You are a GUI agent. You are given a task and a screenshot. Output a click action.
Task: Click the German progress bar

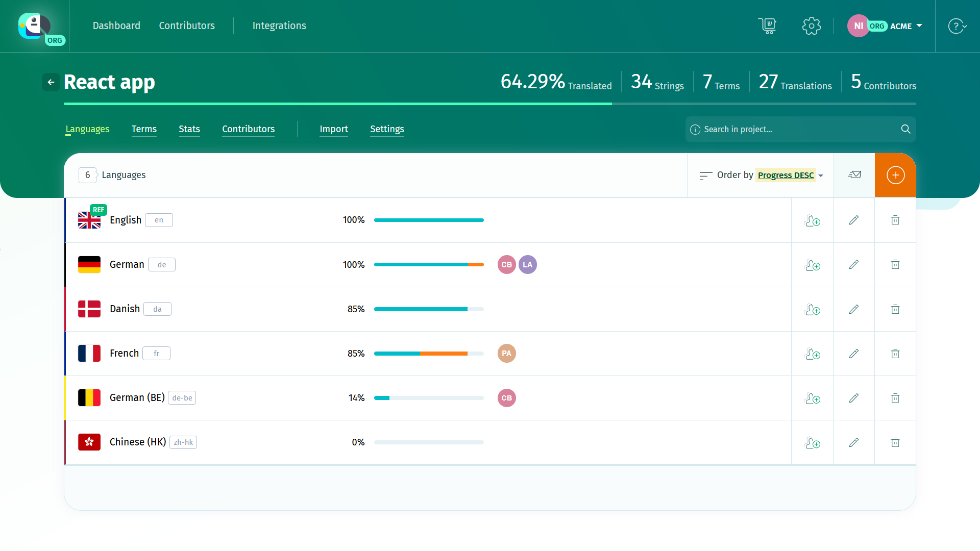point(429,264)
